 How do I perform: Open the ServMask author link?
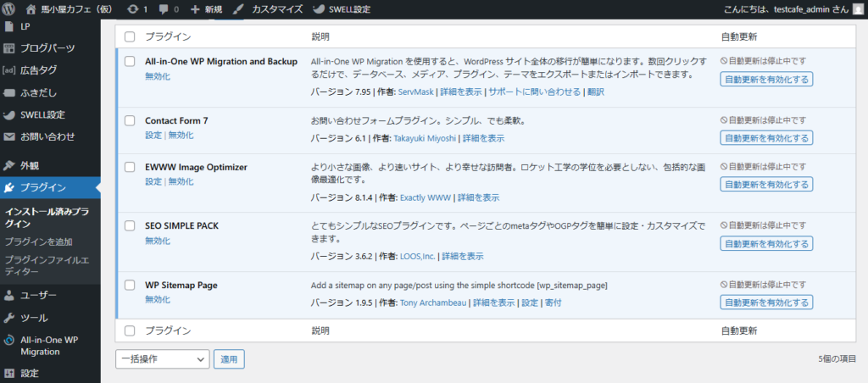tap(415, 92)
